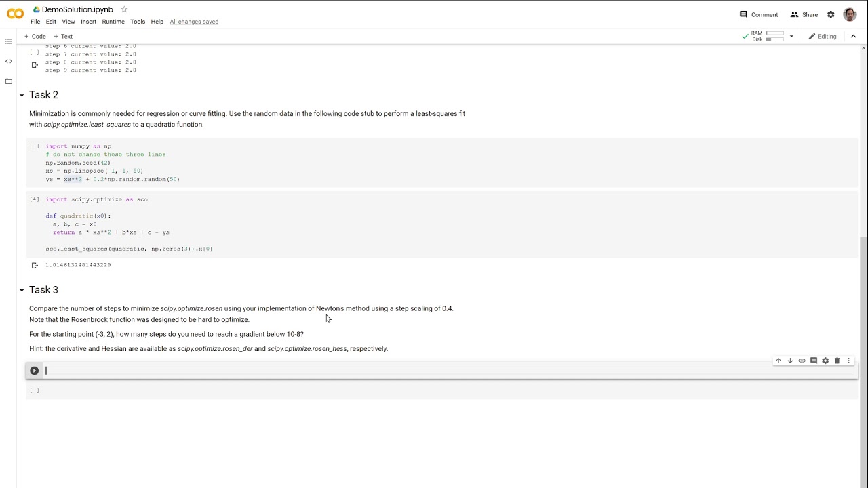Move the selected cell up
868x488 pixels.
click(x=778, y=361)
